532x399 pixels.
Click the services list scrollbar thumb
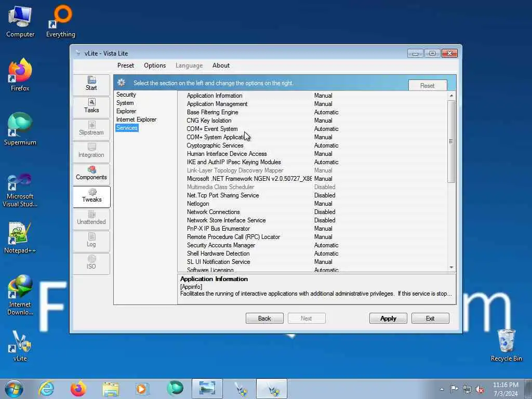(451, 141)
